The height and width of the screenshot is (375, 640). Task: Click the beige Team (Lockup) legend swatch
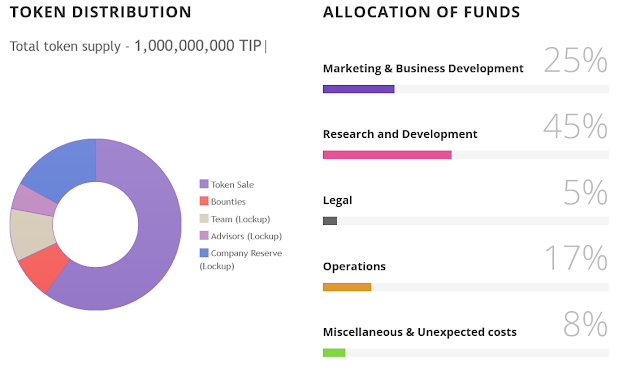(204, 219)
